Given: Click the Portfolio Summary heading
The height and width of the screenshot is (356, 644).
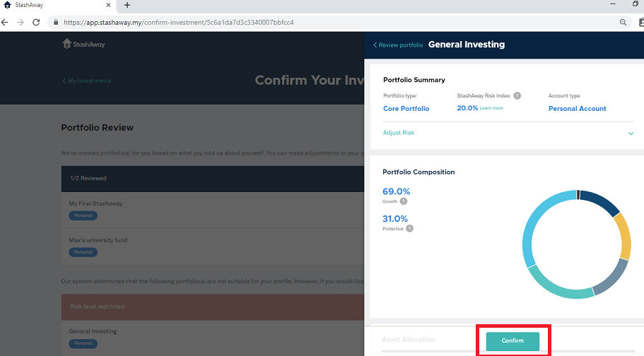Looking at the screenshot, I should coord(414,80).
